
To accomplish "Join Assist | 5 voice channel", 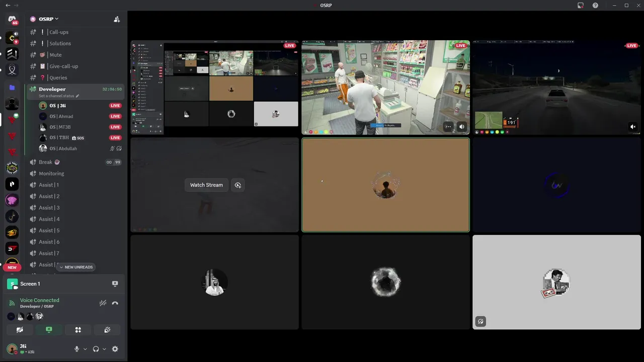I will tap(75, 230).
